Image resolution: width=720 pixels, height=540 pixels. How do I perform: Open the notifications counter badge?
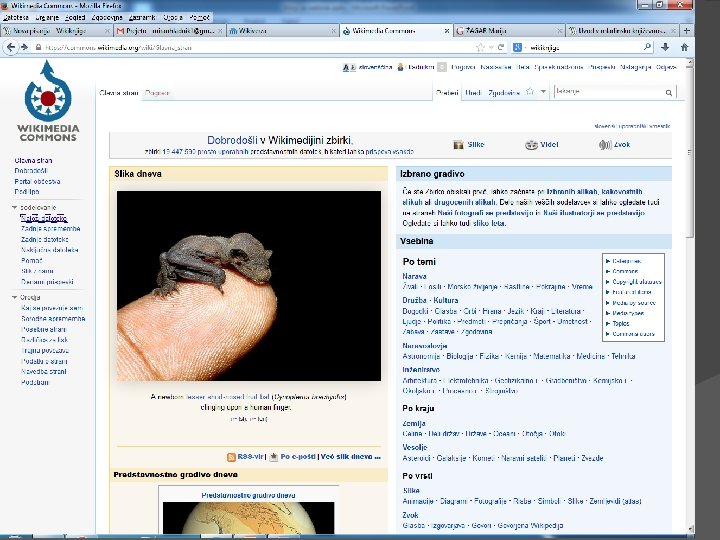point(442,67)
